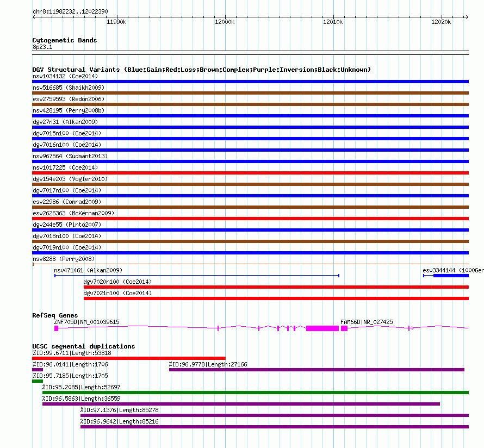Click the DGV Structural Variants track title
This screenshot has height=448, width=484.
tap(202, 70)
